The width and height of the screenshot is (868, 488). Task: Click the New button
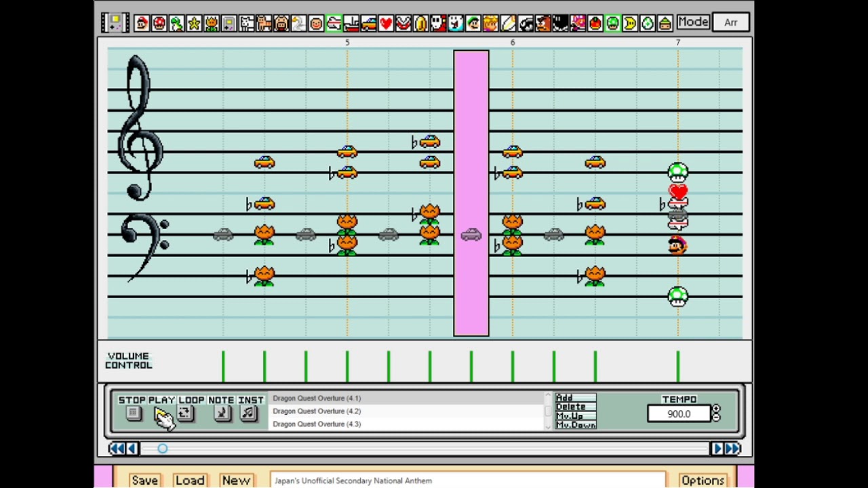236,481
